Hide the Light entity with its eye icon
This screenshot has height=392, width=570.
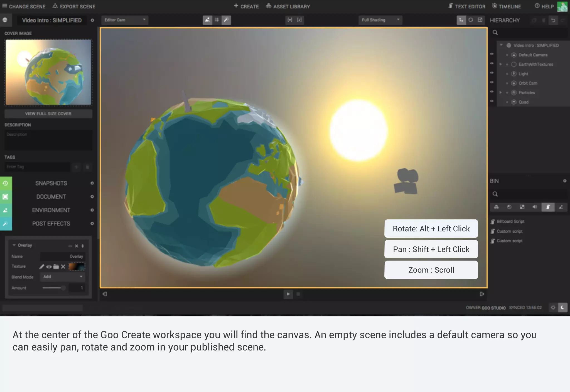coord(492,73)
